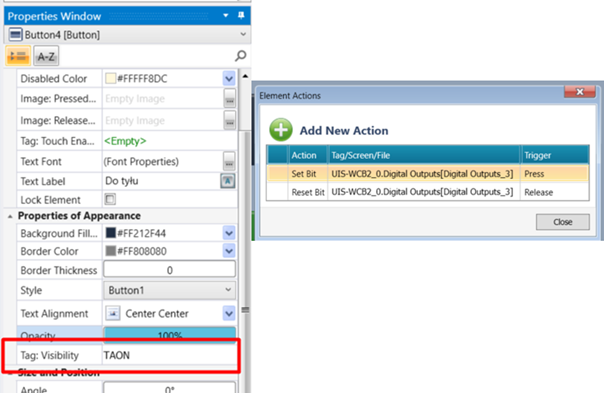Select the Reset Bit action row

tap(428, 192)
